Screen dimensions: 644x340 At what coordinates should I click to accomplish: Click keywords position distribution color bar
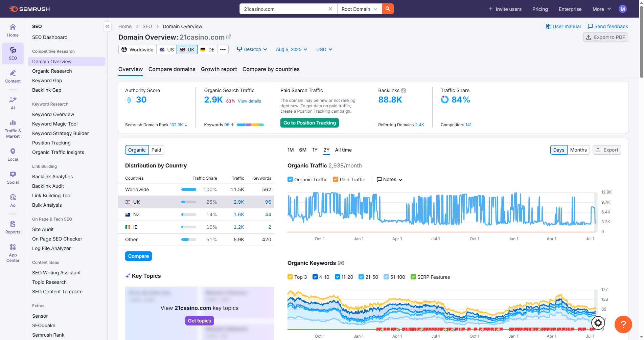click(x=250, y=125)
